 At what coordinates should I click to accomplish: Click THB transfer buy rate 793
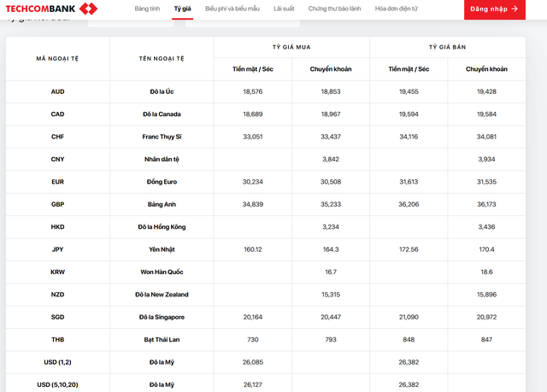point(331,340)
